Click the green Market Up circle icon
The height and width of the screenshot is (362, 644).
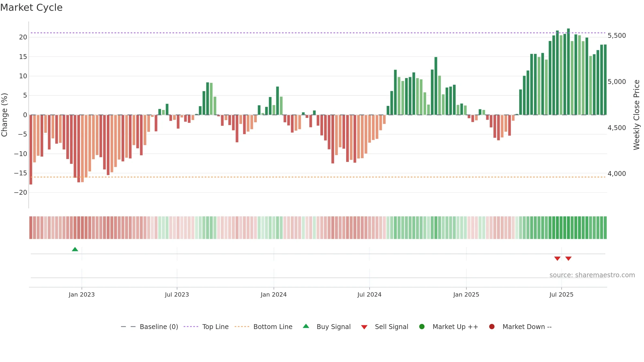pyautogui.click(x=422, y=327)
